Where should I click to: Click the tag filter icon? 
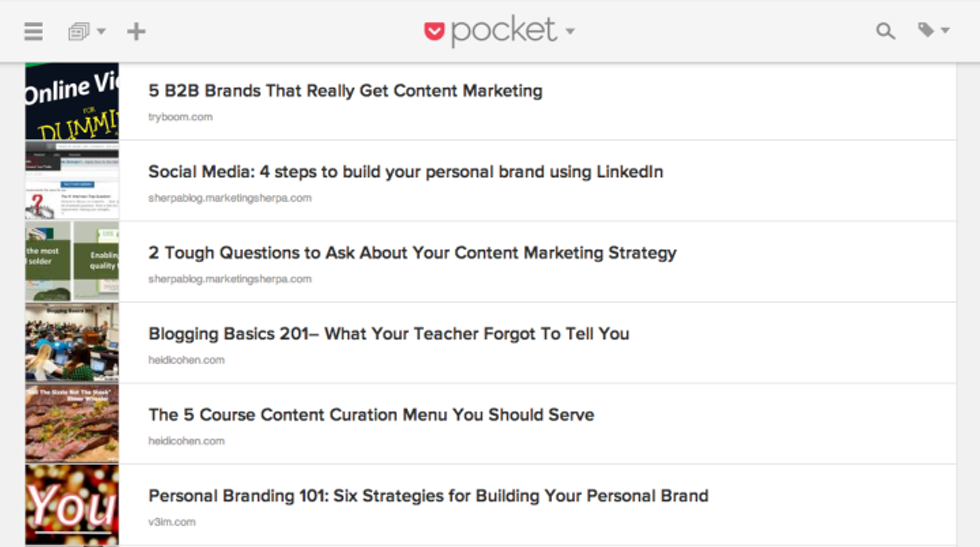point(926,31)
